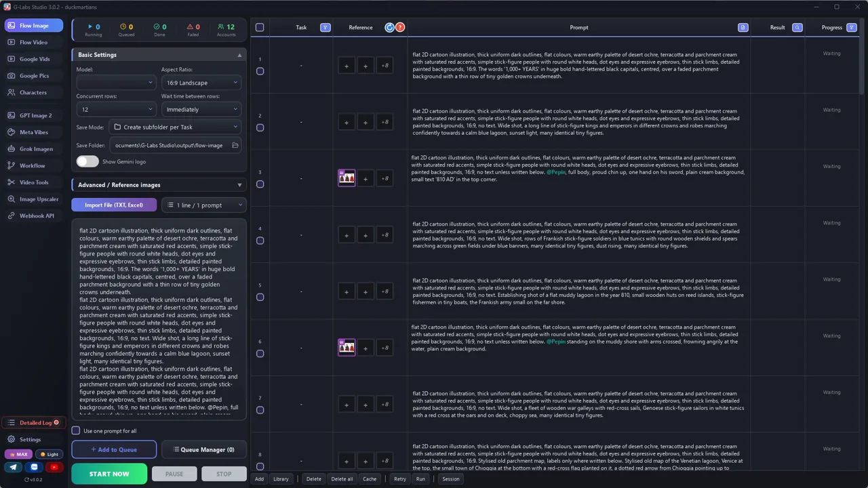
Task: Collapse the Basic Settings section
Action: [159, 55]
